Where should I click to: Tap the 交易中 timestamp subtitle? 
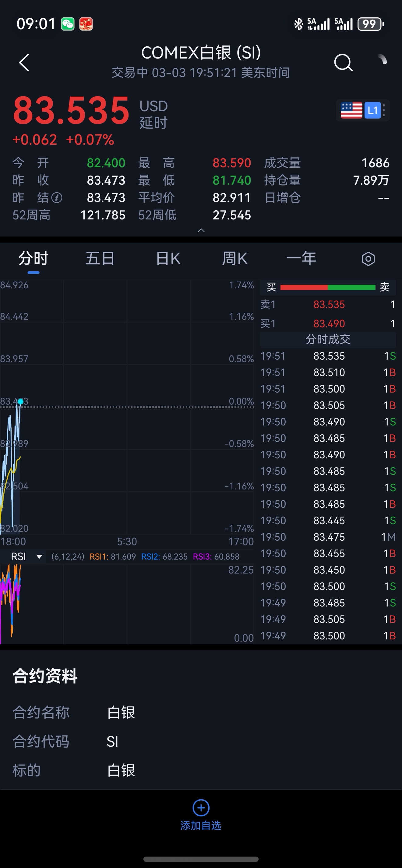click(201, 73)
